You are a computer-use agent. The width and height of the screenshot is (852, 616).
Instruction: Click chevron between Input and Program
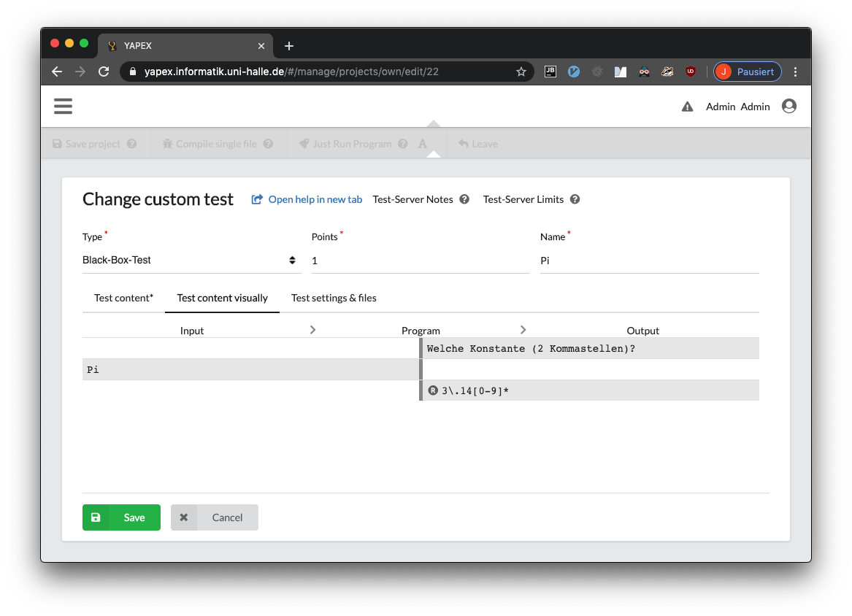(312, 330)
